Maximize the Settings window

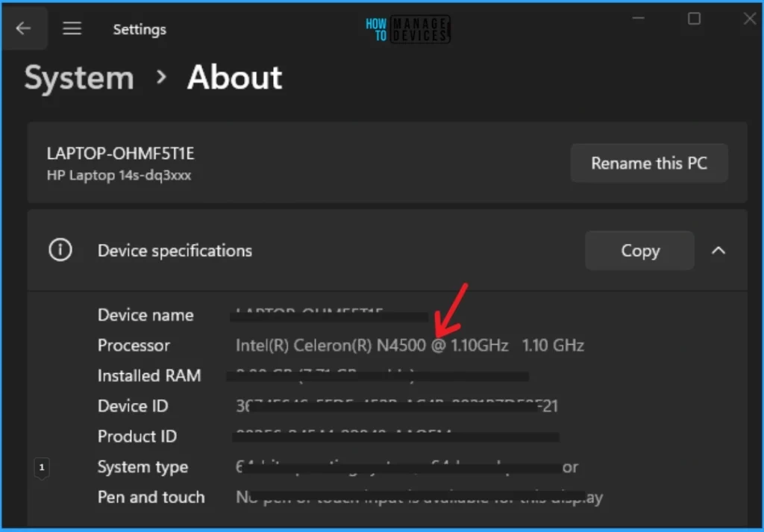click(694, 19)
